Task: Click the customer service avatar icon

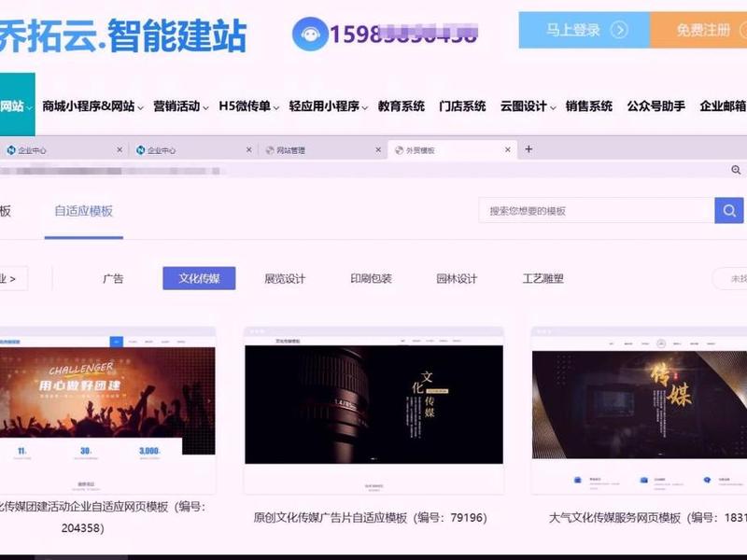Action: click(x=310, y=34)
